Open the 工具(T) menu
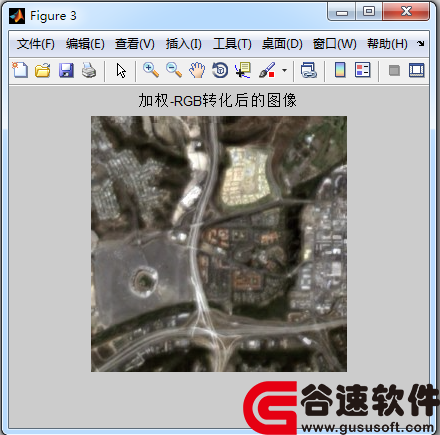440x435 pixels. click(232, 44)
